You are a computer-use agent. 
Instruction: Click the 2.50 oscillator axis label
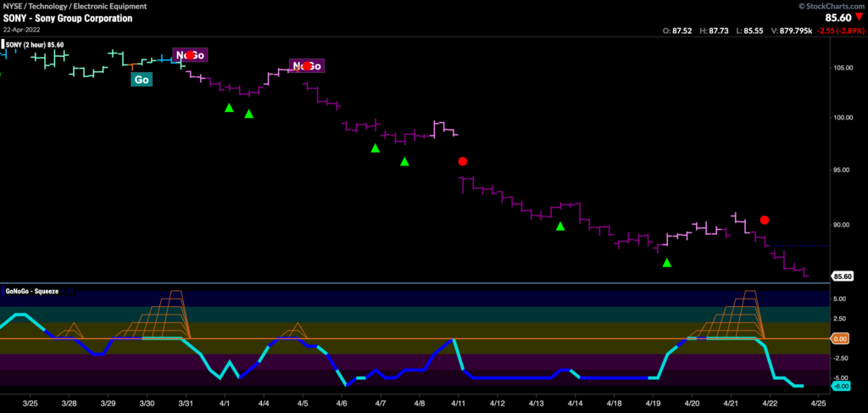point(842,319)
